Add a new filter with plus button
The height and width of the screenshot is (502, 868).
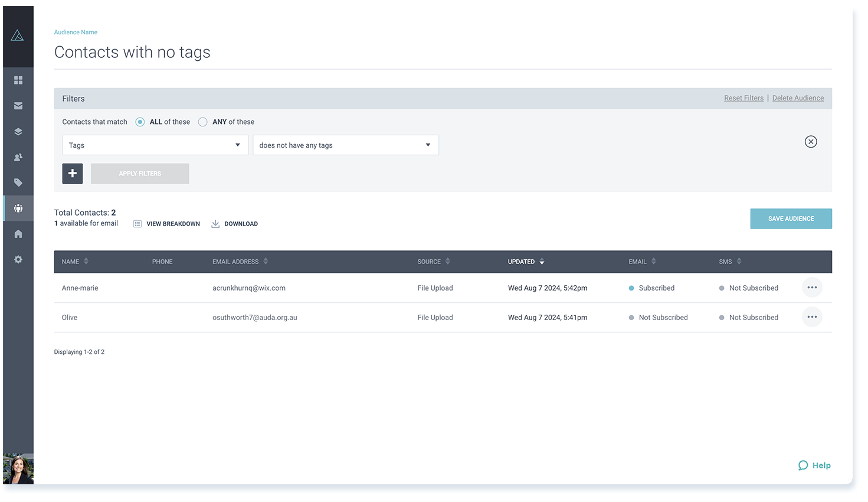point(73,174)
